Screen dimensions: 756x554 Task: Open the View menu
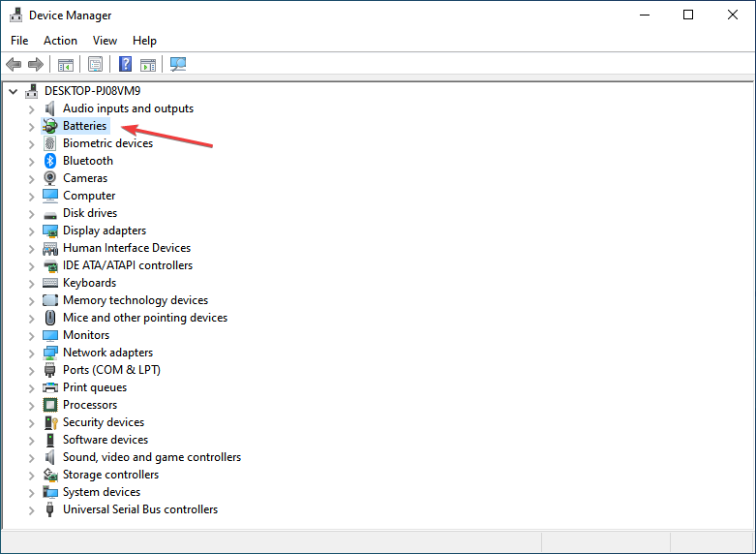(105, 41)
